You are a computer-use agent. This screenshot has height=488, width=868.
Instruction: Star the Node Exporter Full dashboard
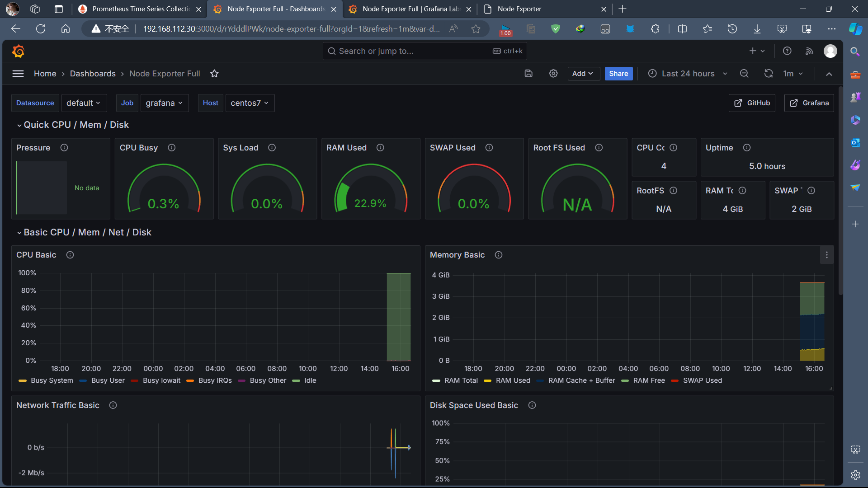214,74
